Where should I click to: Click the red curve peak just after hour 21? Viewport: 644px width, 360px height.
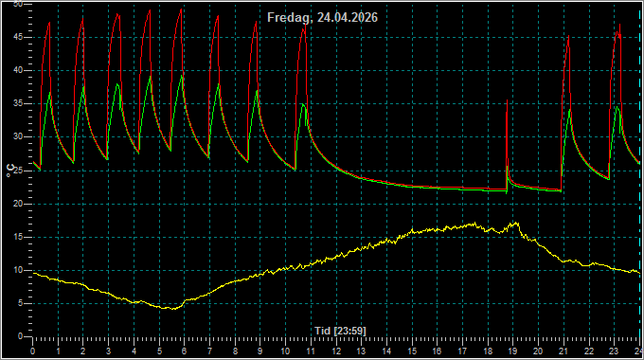click(568, 37)
